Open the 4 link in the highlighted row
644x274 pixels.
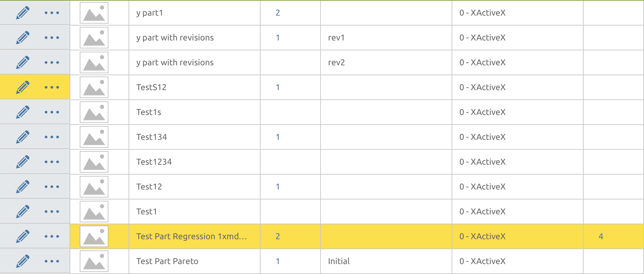[x=601, y=236]
